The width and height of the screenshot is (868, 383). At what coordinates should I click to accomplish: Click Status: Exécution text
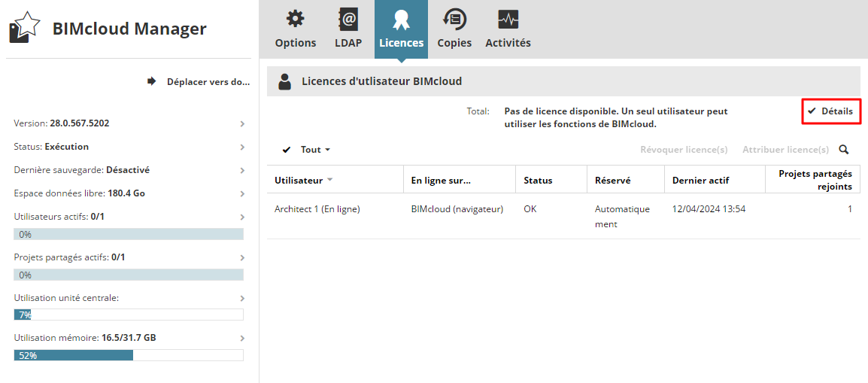[51, 147]
